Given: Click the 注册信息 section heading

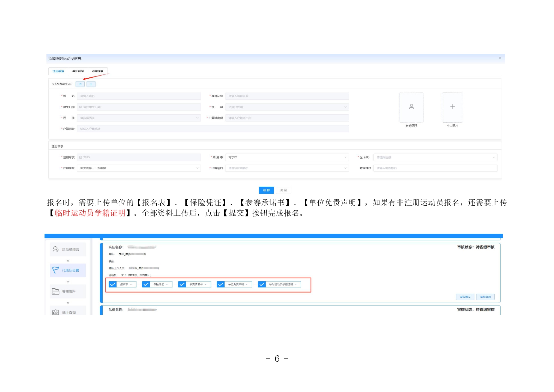Looking at the screenshot, I should pyautogui.click(x=57, y=146).
